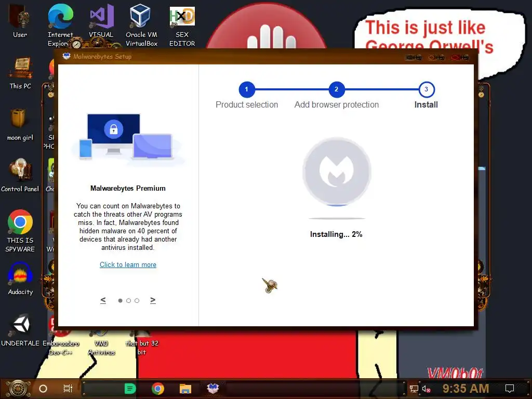Click the Malwarebytes Premium heading
This screenshot has width=532, height=399.
(128, 188)
